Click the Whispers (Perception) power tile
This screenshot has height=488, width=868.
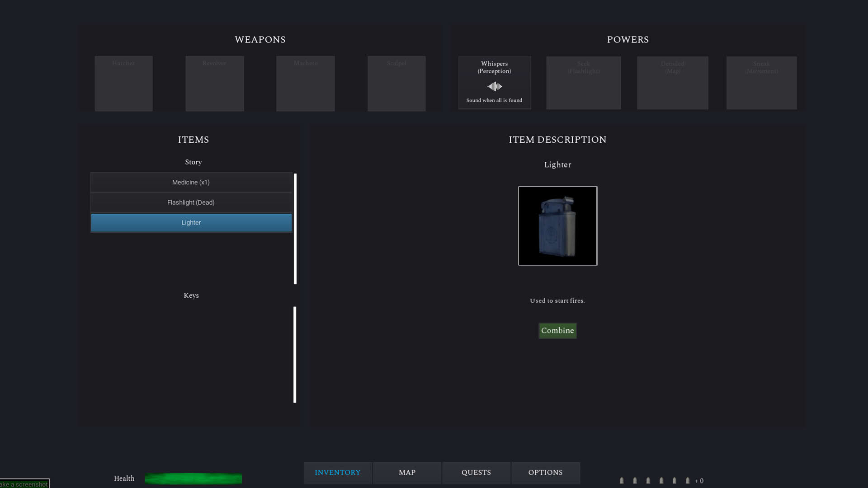point(495,83)
